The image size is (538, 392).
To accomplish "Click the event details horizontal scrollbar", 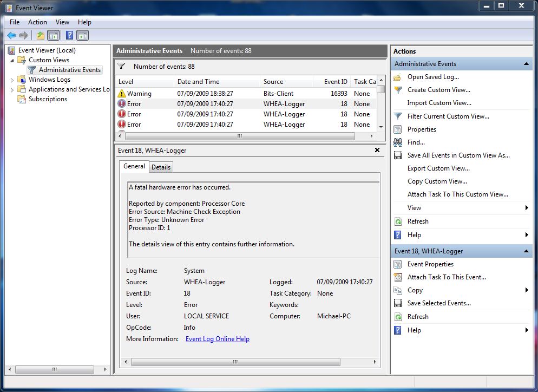I will (x=235, y=362).
